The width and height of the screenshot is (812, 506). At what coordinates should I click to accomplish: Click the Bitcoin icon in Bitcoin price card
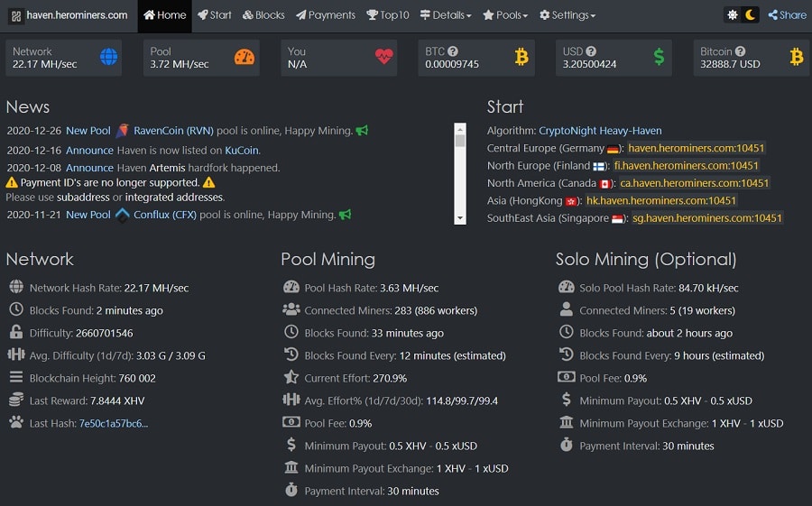[x=796, y=58]
